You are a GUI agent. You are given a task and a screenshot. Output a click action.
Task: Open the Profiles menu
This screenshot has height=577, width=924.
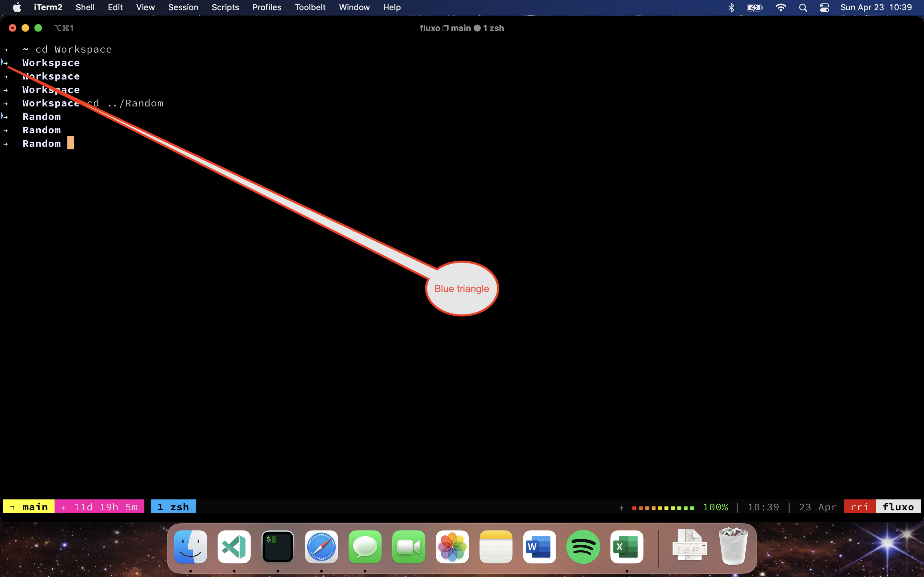266,7
